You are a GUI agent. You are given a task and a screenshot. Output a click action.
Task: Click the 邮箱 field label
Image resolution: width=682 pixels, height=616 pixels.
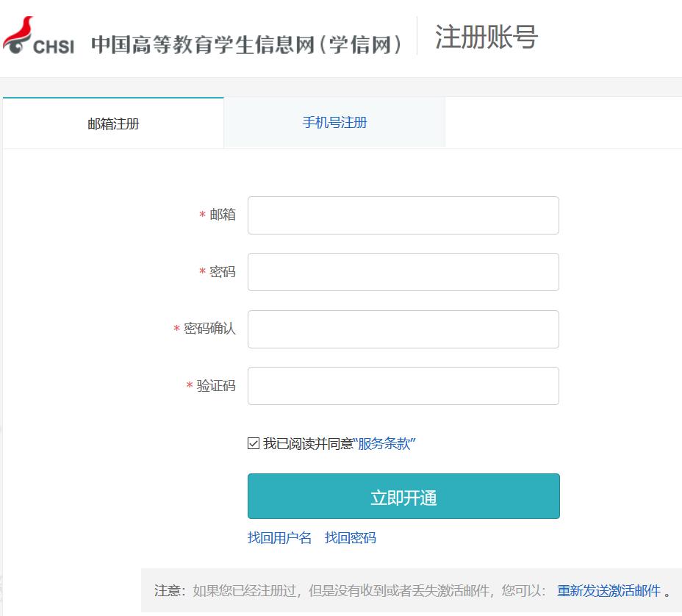pos(223,215)
